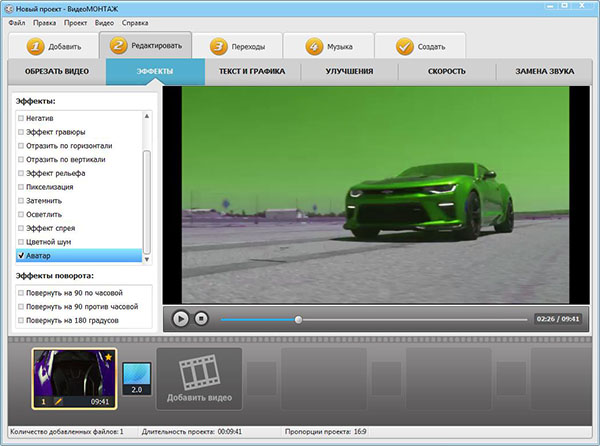Open the Справка menu
Image resolution: width=600 pixels, height=446 pixels.
click(x=135, y=22)
